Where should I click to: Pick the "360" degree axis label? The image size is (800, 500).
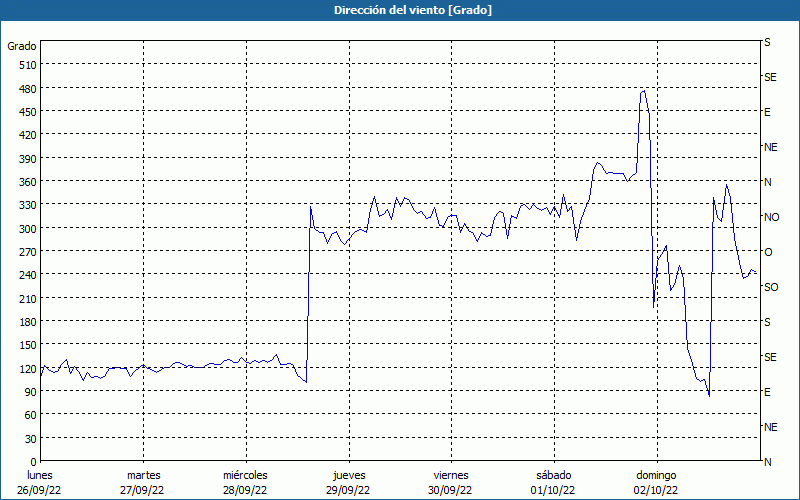pos(28,182)
